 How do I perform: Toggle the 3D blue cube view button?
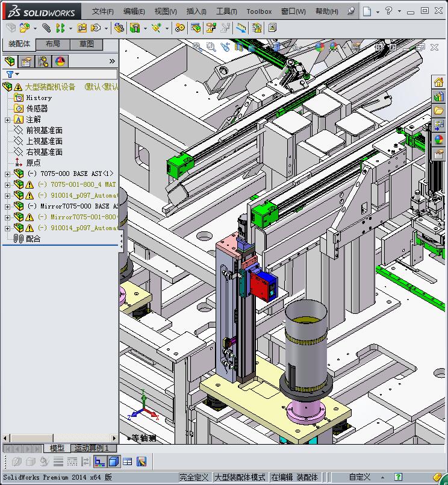(x=114, y=462)
